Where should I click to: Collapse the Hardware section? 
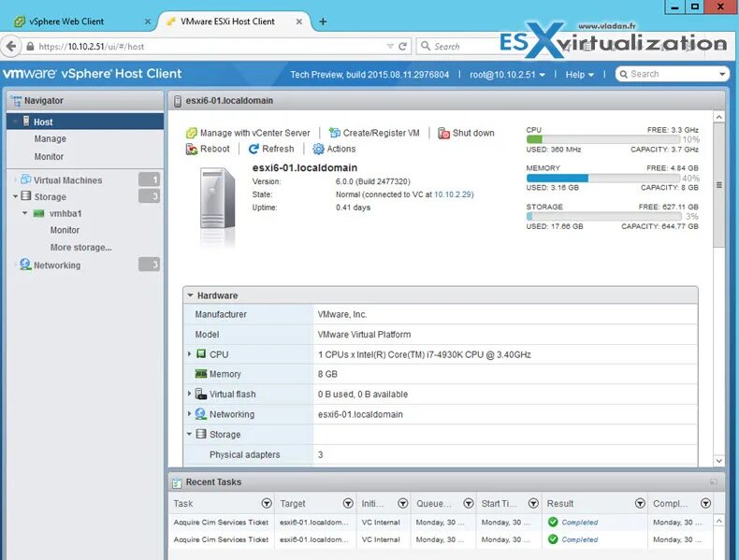pos(191,295)
